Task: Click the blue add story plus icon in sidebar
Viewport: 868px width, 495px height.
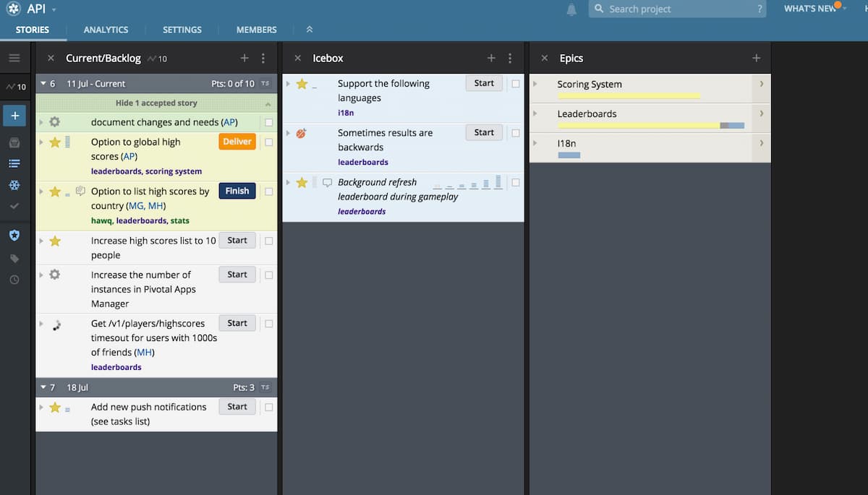Action: click(14, 116)
